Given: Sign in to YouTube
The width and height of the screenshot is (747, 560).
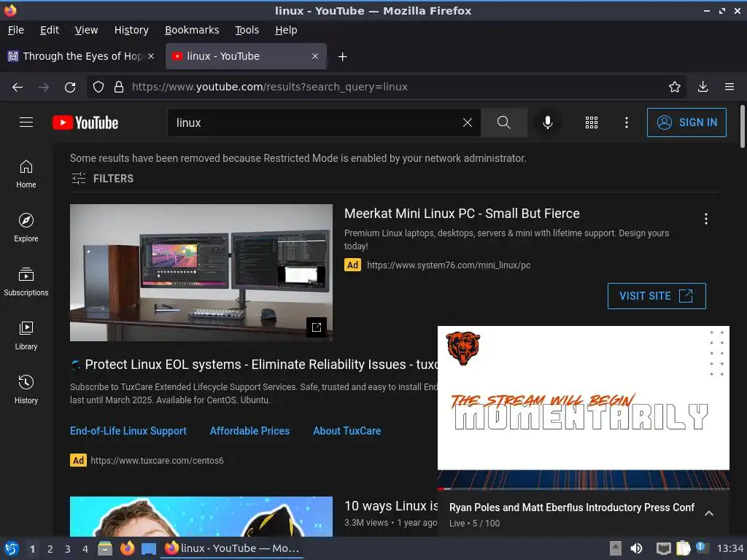Looking at the screenshot, I should coord(686,122).
